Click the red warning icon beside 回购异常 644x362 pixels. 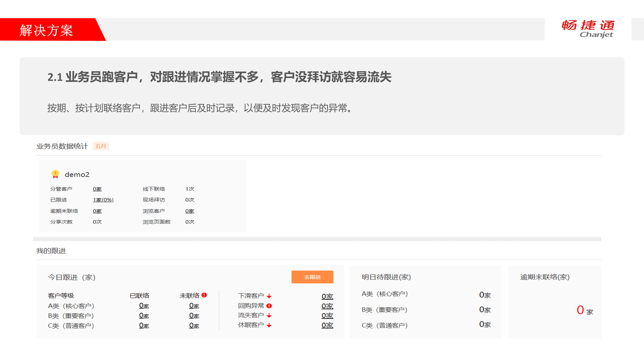point(269,306)
